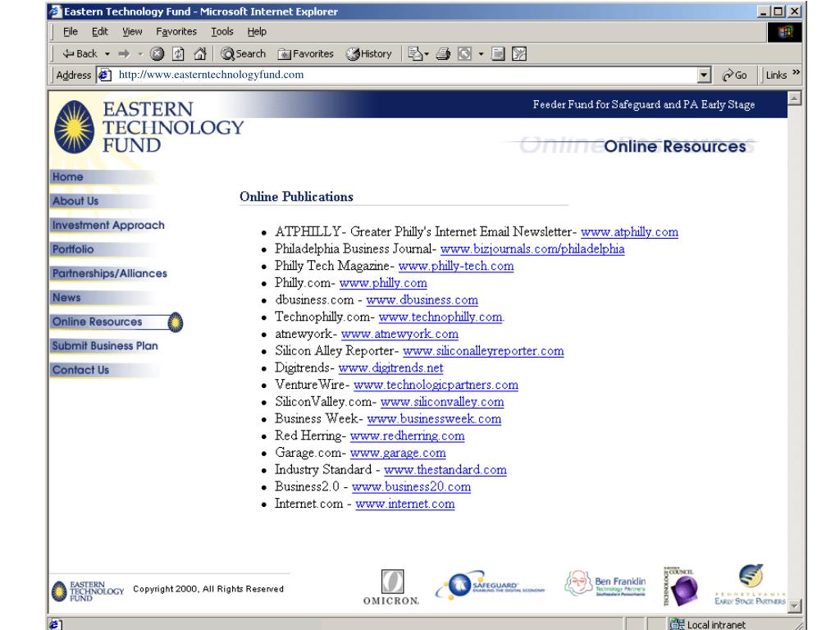840x630 pixels.
Task: Click the Technology Council footer logo
Action: [x=680, y=586]
